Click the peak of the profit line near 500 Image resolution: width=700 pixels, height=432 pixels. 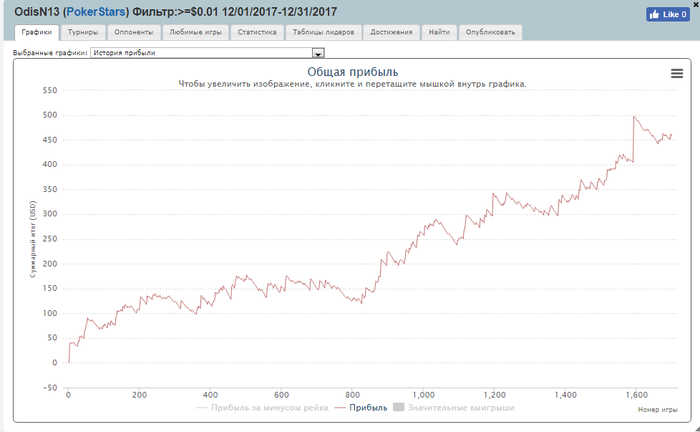tap(634, 116)
